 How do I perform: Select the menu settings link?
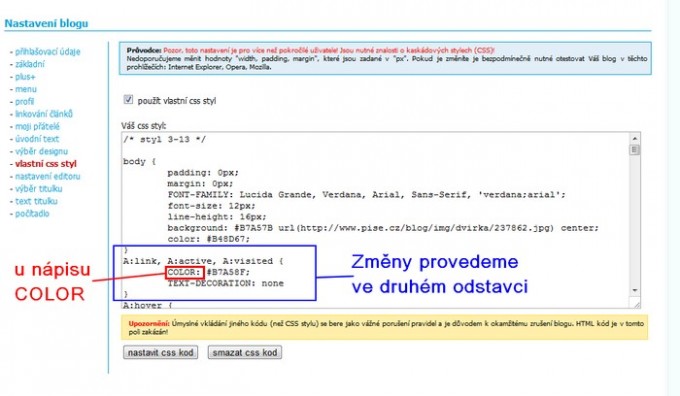pos(26,89)
